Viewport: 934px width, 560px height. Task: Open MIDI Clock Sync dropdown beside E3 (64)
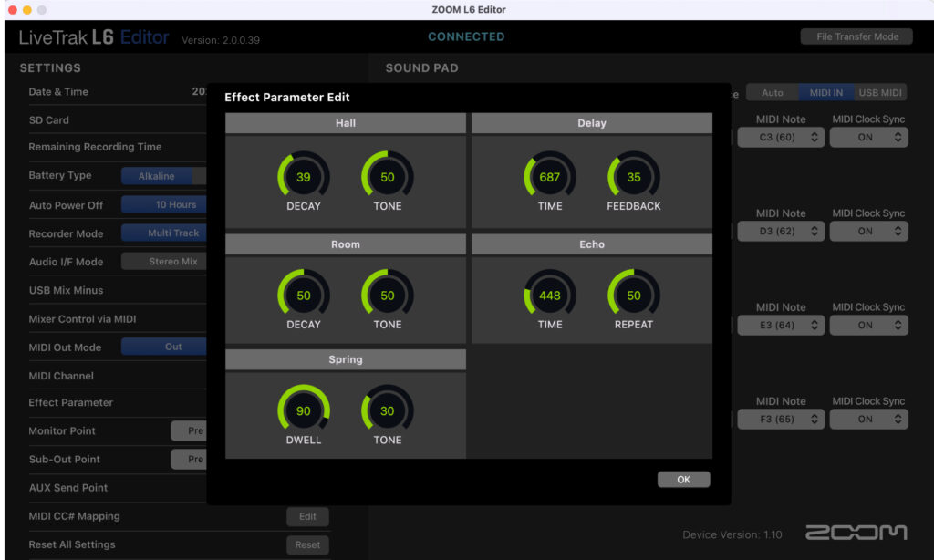click(x=868, y=326)
